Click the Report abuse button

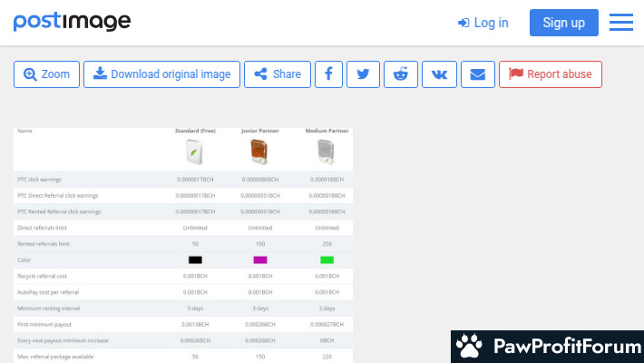(x=551, y=74)
